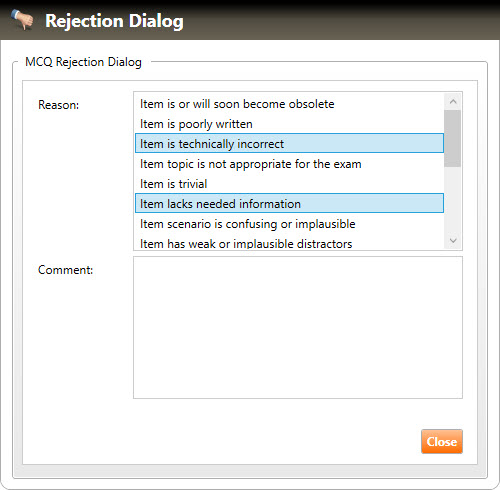
Task: Click the 'MCQ Rejection Dialog' group heading
Action: [83, 62]
